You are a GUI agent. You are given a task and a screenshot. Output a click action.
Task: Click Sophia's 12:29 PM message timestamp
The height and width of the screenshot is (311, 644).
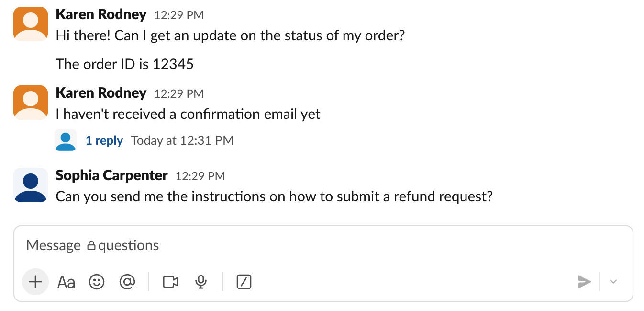[200, 176]
